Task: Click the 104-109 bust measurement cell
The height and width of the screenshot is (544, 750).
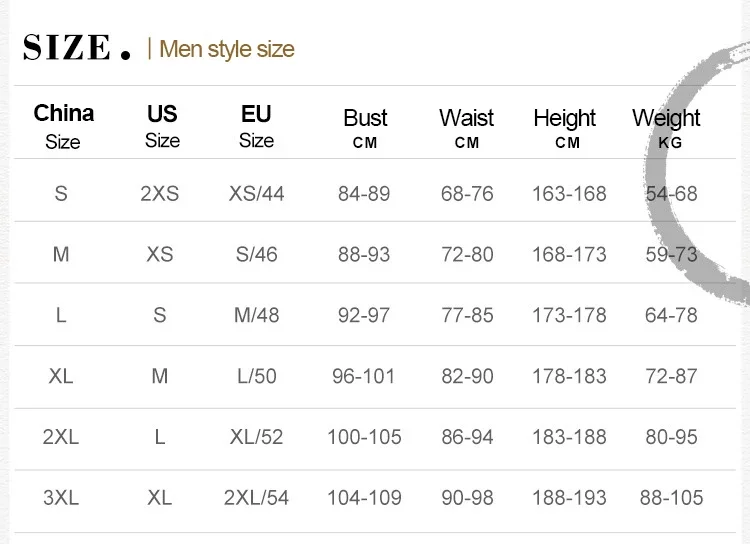Action: 364,498
